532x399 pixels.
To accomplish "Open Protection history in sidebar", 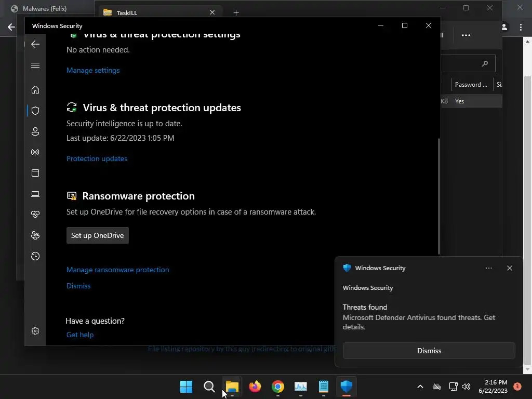I will (35, 256).
